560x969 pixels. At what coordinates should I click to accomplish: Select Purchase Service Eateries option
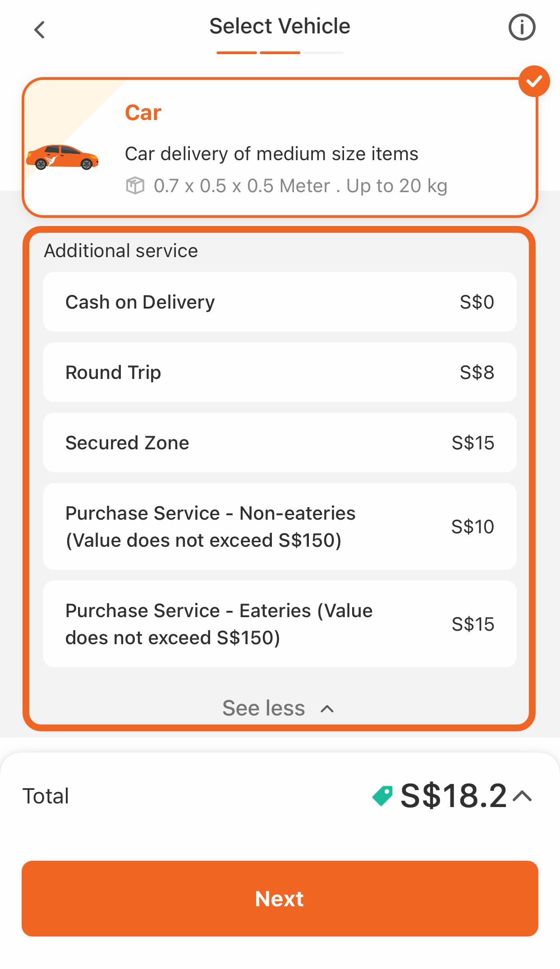280,624
